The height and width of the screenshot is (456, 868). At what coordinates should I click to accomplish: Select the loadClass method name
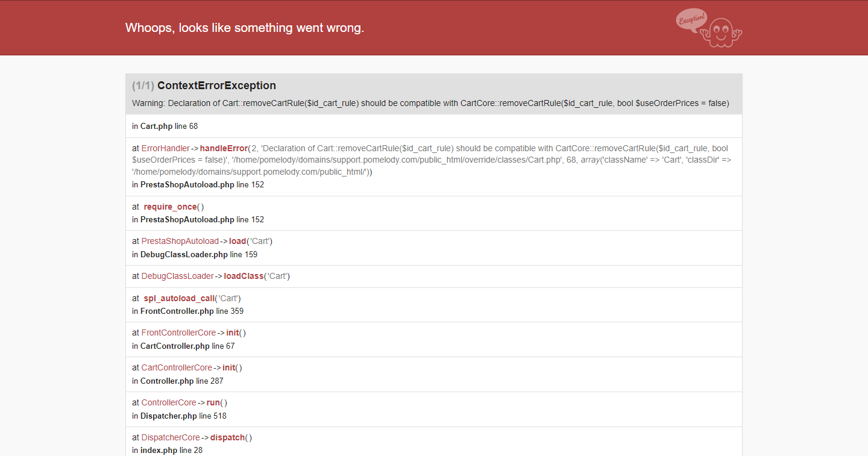coord(244,276)
